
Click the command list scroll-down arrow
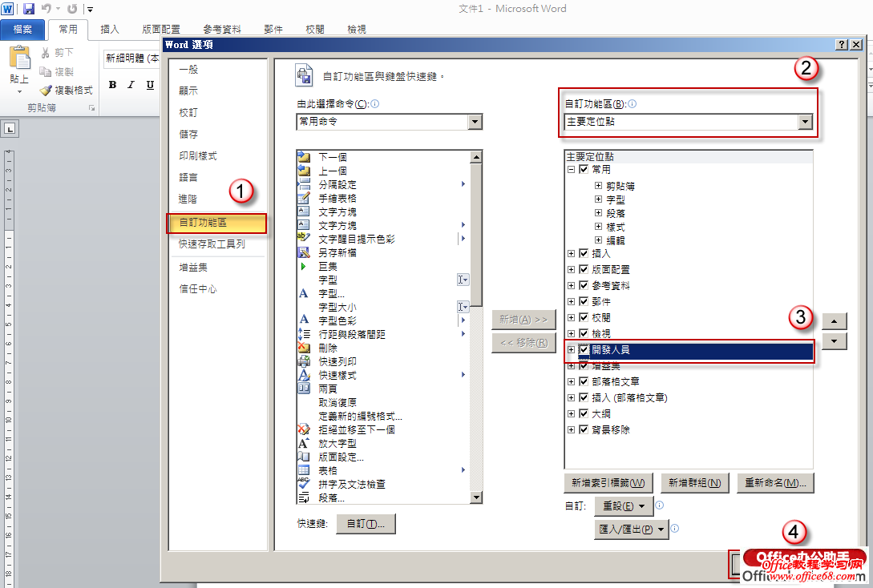476,497
